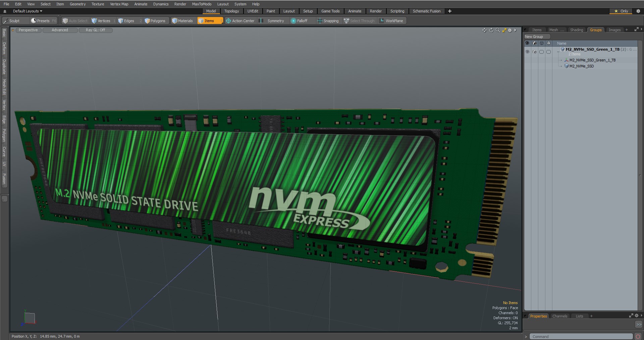The width and height of the screenshot is (644, 340).
Task: Switch to Vertices selection mode
Action: (103, 21)
